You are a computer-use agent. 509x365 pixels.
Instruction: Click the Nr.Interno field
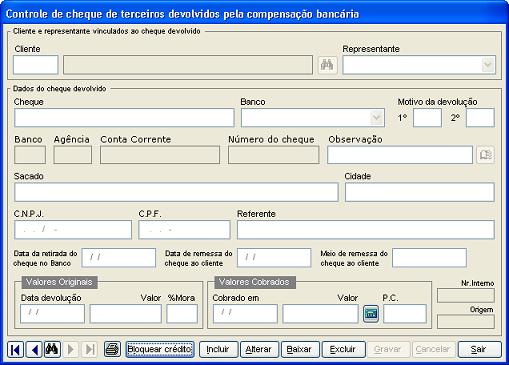(x=466, y=296)
